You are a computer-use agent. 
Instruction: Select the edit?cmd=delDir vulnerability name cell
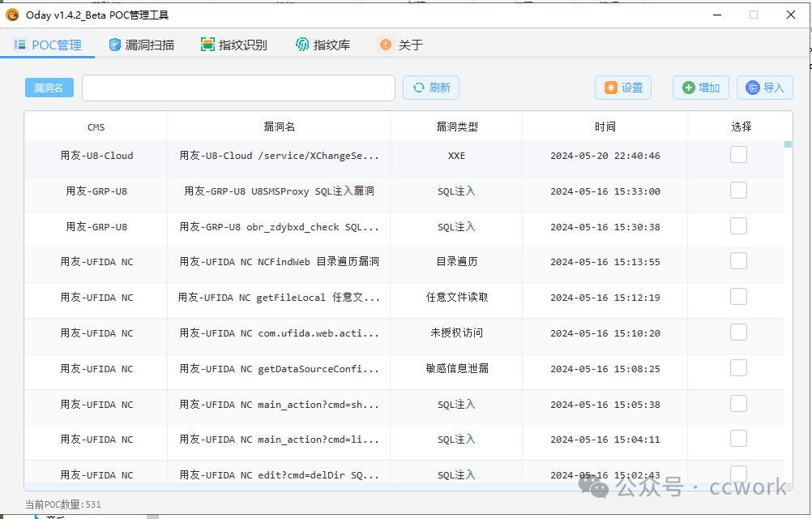point(279,473)
